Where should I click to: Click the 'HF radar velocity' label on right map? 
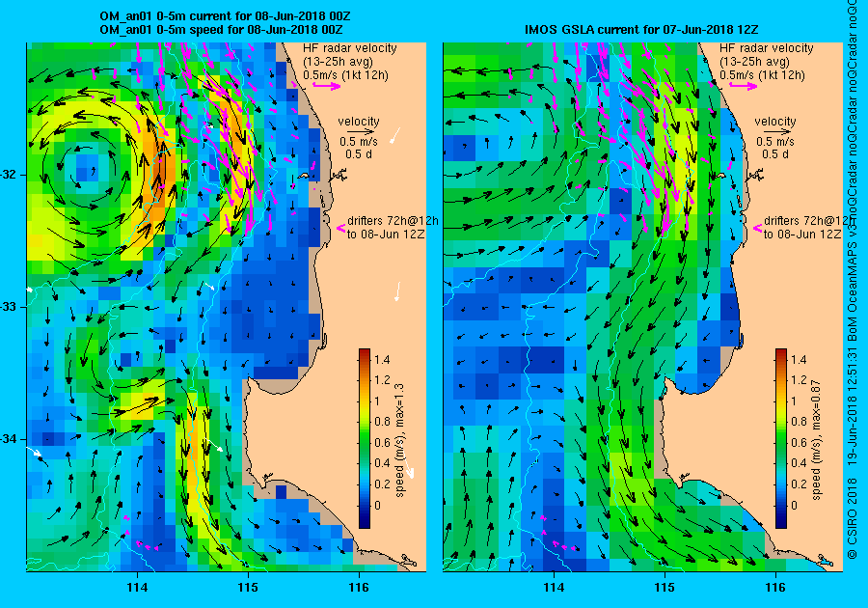coord(767,48)
